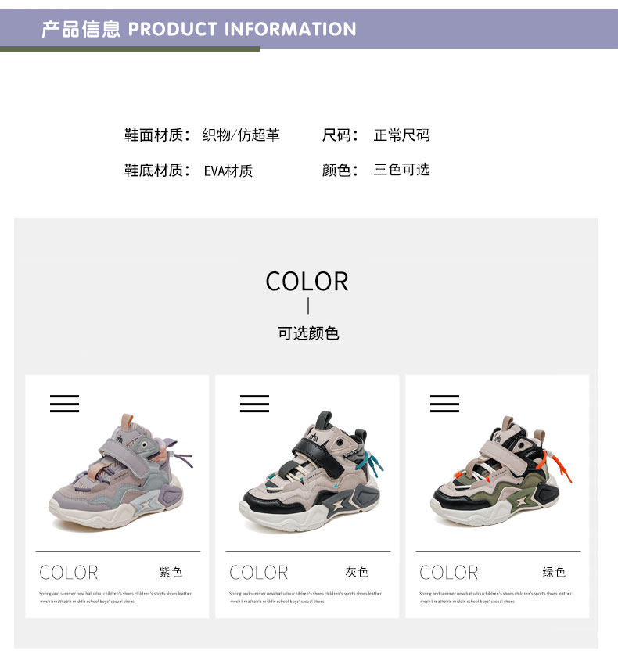Image resolution: width=618 pixels, height=672 pixels.
Task: Click the 灰色 color label
Action: pos(357,572)
